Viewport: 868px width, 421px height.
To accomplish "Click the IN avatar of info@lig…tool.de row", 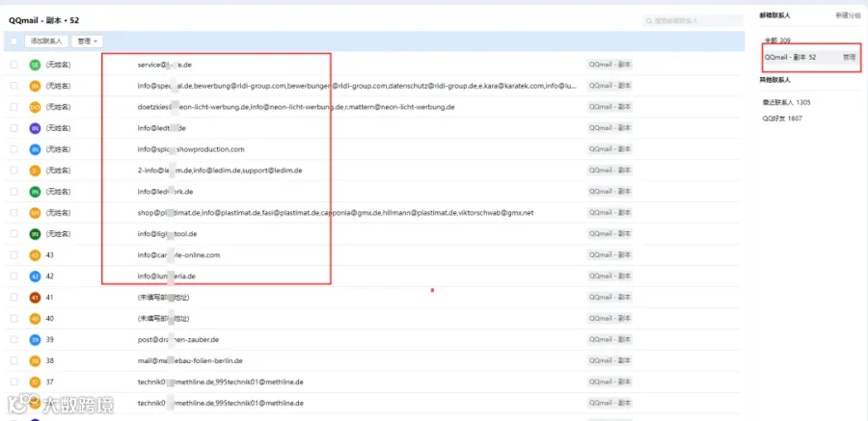I will tap(35, 233).
